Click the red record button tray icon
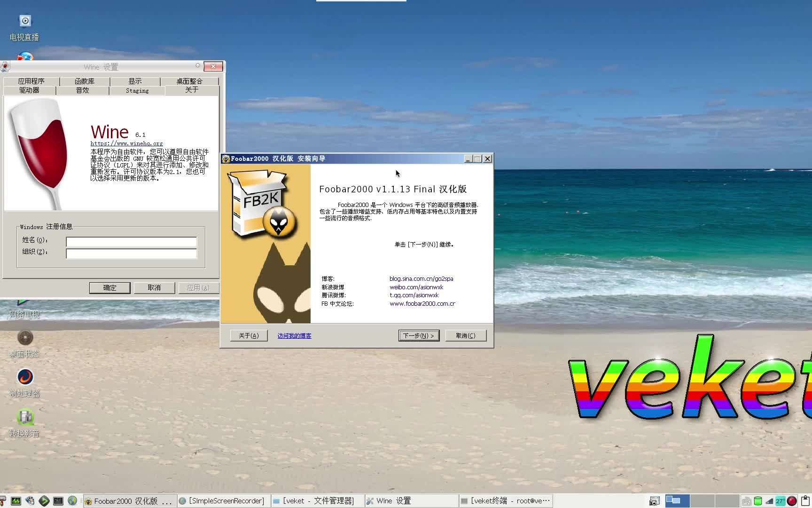Viewport: 812px width, 508px height. (792, 501)
